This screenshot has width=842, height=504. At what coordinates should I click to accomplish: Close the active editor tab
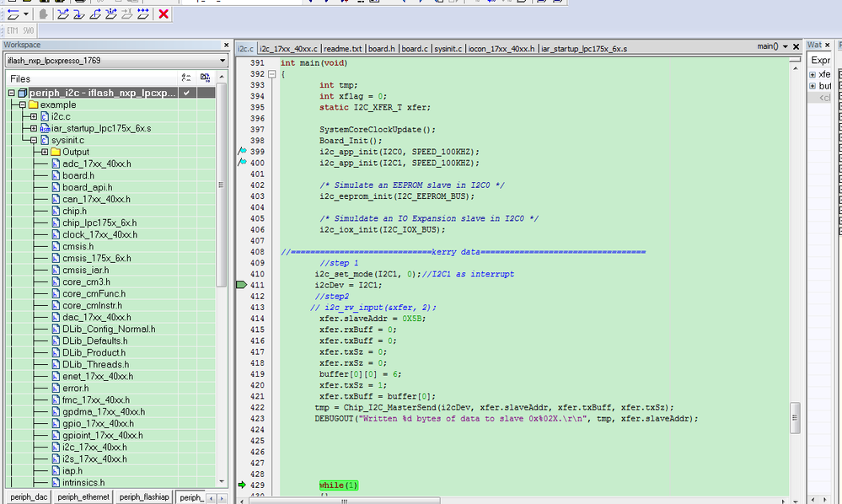pyautogui.click(x=796, y=46)
